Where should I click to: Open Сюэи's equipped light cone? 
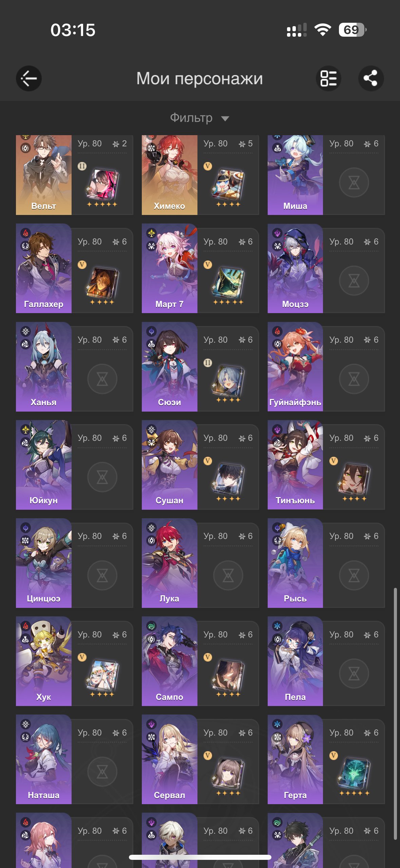228,381
